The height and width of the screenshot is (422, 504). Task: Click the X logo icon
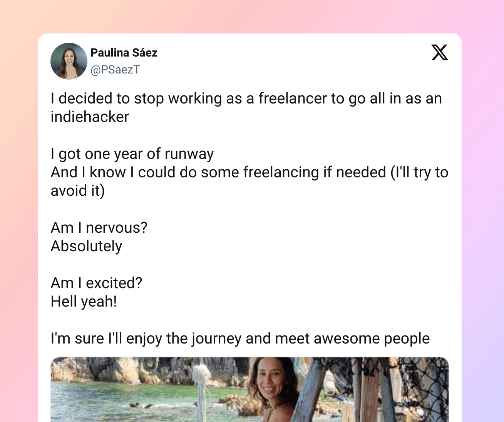(440, 52)
